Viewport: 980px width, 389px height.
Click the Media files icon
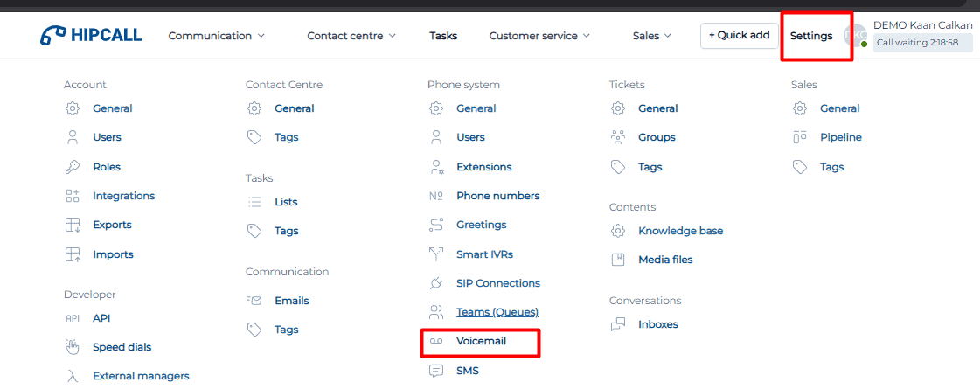point(618,260)
